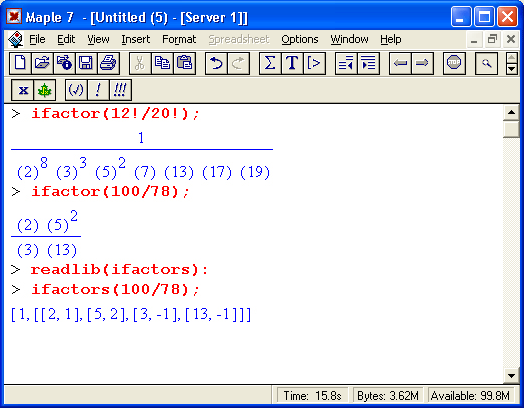This screenshot has height=408, width=524.
Task: Open the Options menu
Action: (x=299, y=39)
